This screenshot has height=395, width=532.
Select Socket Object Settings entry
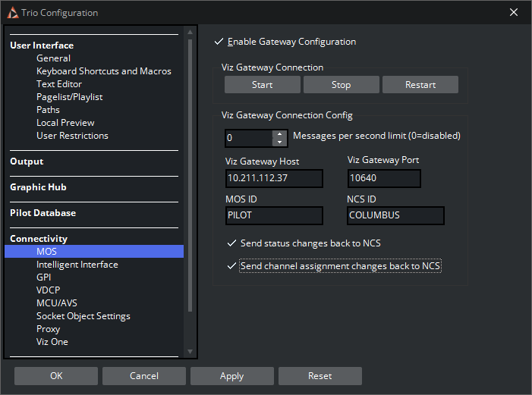coord(83,316)
